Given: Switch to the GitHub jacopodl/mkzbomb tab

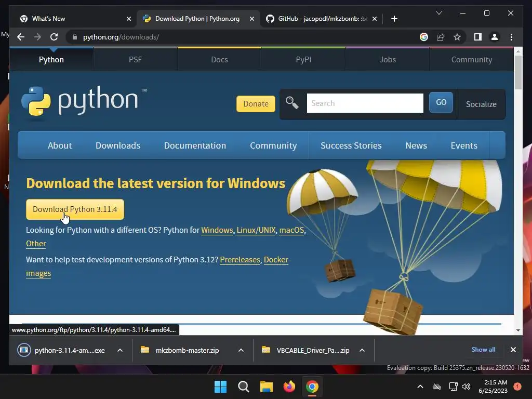Looking at the screenshot, I should point(322,19).
